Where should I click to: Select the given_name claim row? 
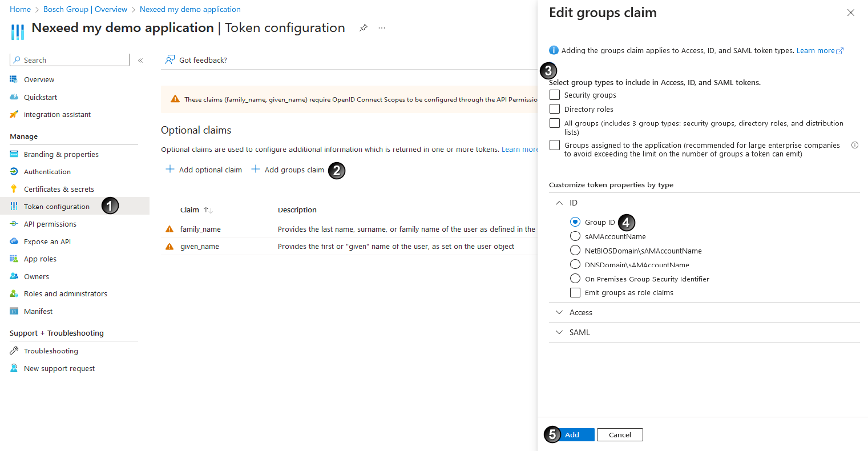(x=349, y=247)
